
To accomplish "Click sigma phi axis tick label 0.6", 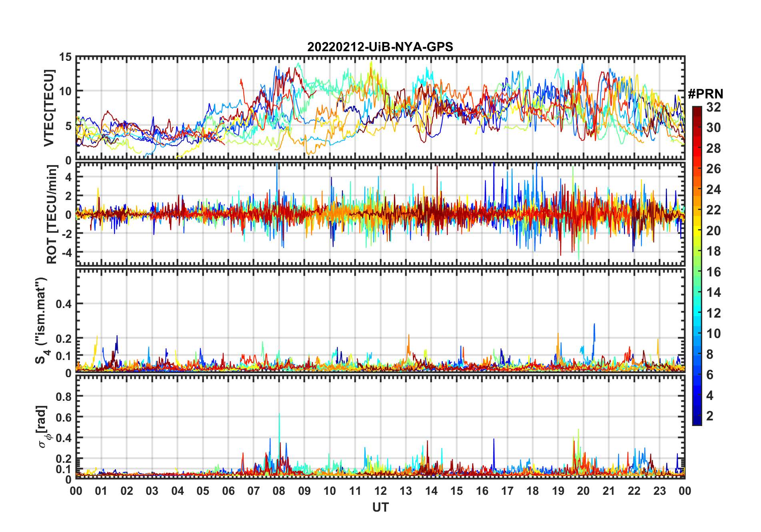I will pyautogui.click(x=64, y=418).
